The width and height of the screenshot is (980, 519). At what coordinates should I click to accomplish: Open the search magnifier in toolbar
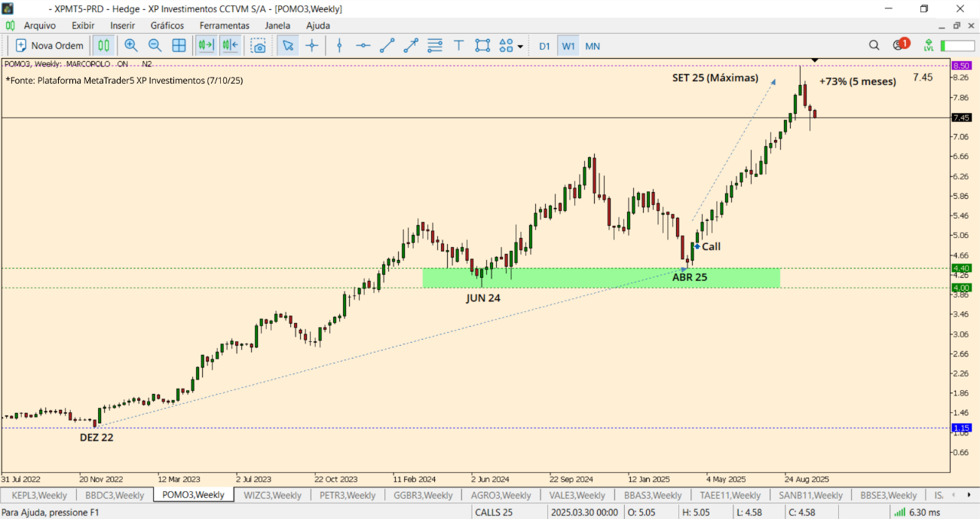pyautogui.click(x=874, y=45)
